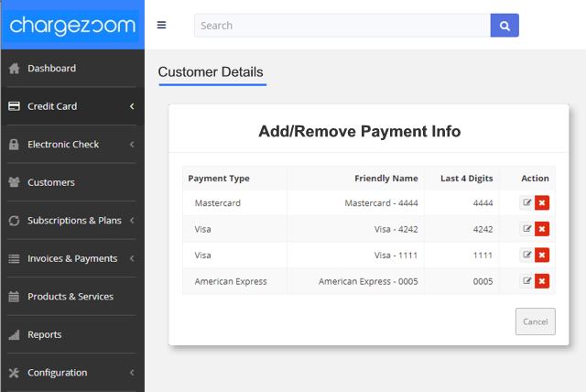Expand the Subscriptions & Plans chevron
This screenshot has height=392, width=586.
(x=132, y=221)
